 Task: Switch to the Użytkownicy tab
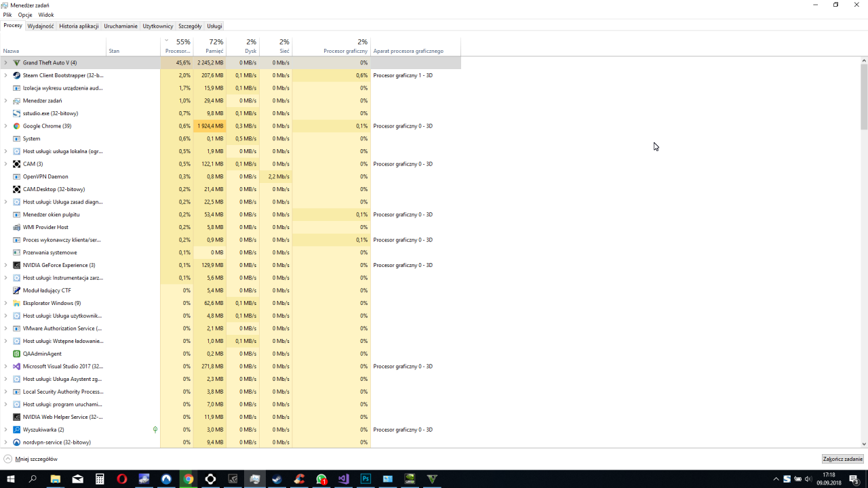pos(158,26)
